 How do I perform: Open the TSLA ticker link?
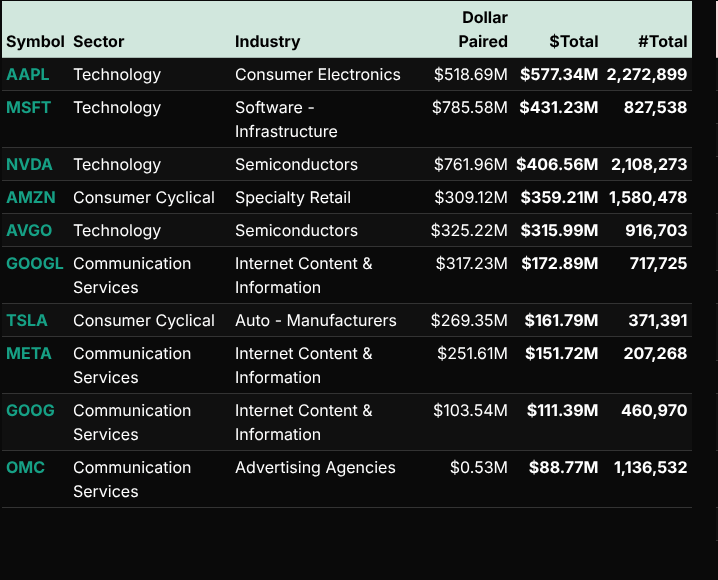coord(27,321)
